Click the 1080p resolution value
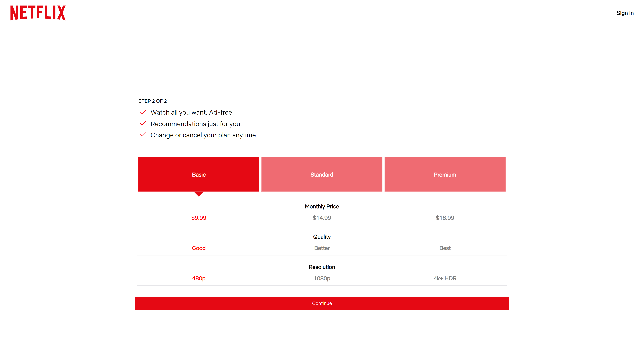644x364 pixels. pyautogui.click(x=322, y=278)
